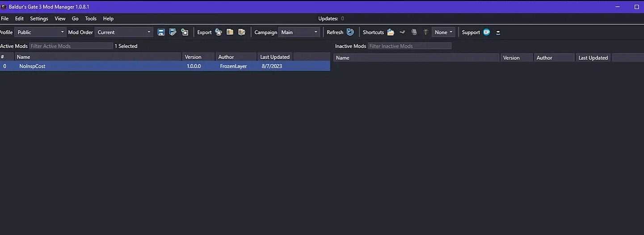This screenshot has width=644, height=235.
Task: Open the File menu
Action: 5,19
